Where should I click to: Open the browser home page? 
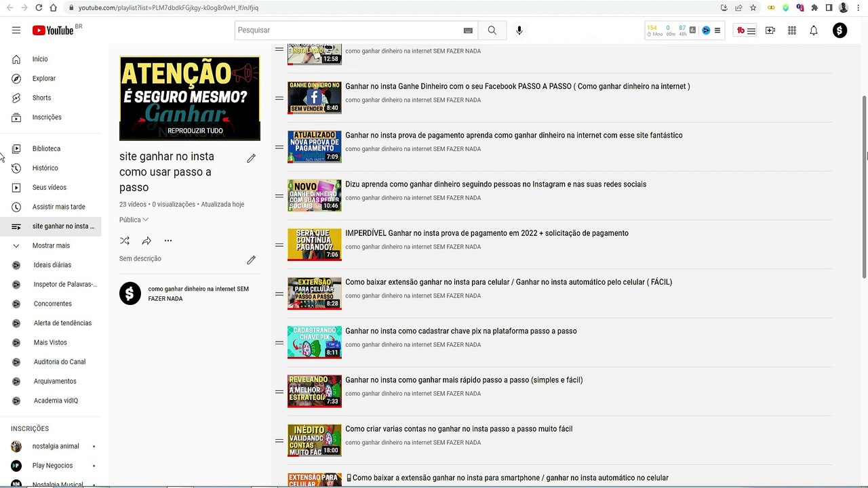(53, 7)
